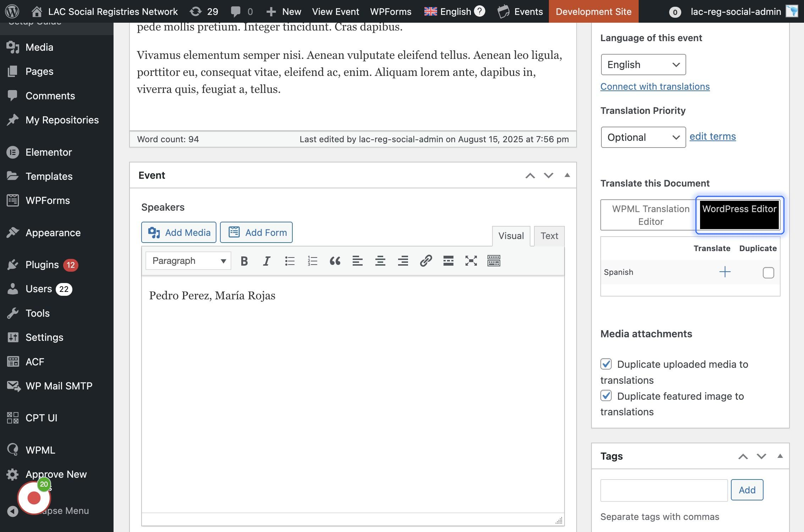
Task: Toggle bold formatting in Speakers editor
Action: point(244,261)
